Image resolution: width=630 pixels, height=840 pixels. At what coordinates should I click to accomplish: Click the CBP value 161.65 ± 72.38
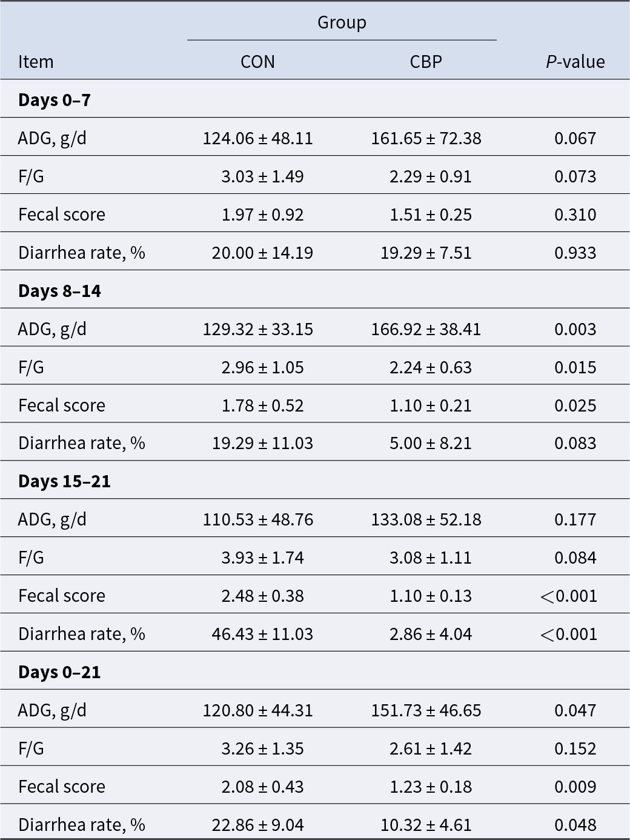point(426,138)
